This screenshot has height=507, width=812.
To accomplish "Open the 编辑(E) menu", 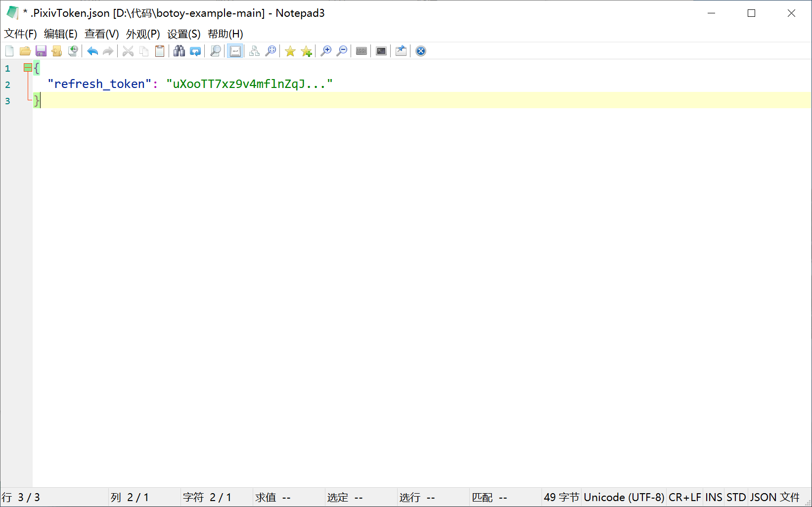I will click(61, 34).
